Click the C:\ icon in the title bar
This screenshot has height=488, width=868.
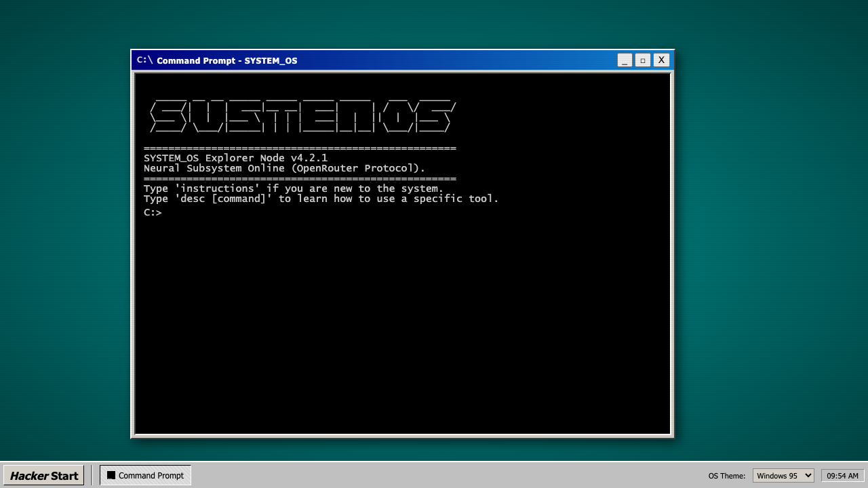[144, 60]
